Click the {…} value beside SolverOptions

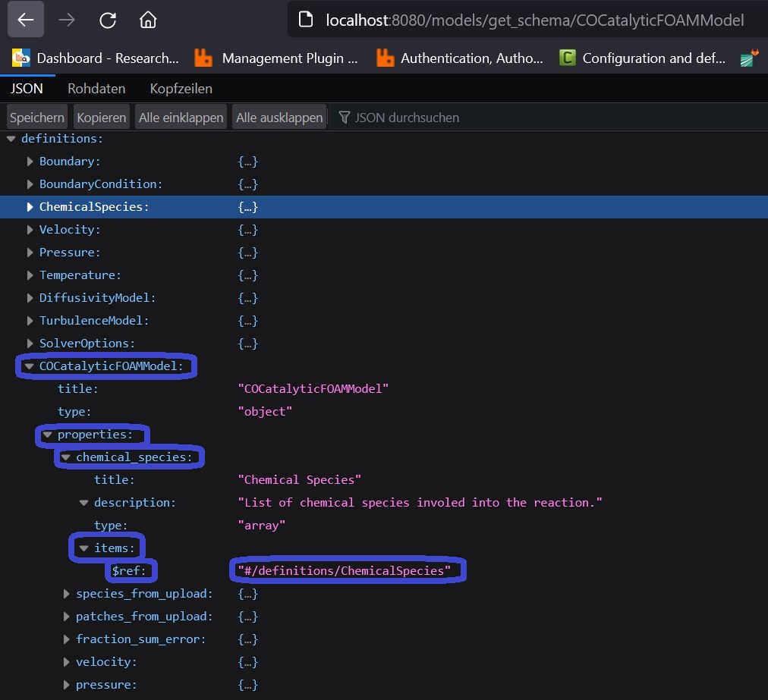pos(248,344)
